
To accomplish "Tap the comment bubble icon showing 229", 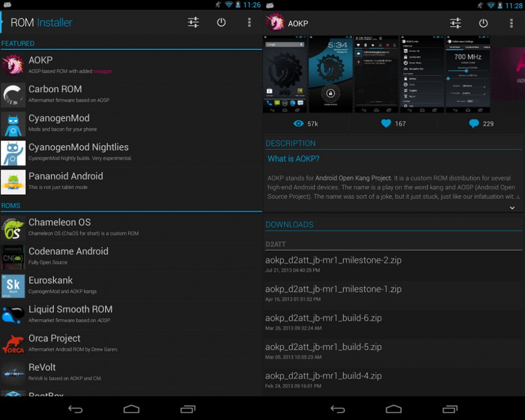I will (x=474, y=124).
